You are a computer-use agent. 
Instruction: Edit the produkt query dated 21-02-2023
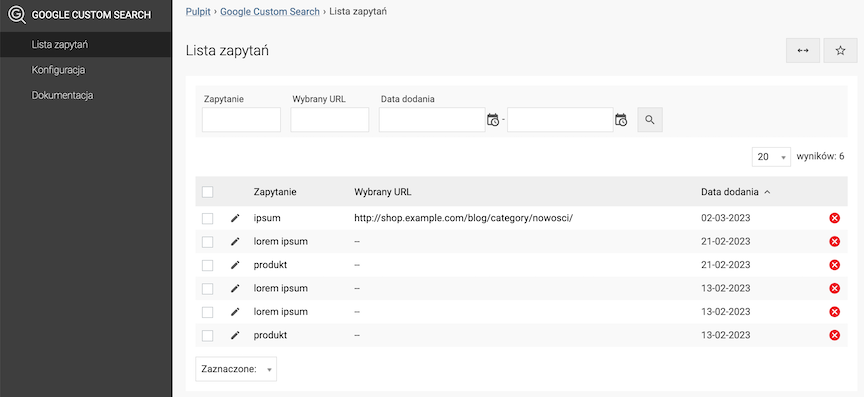point(235,265)
